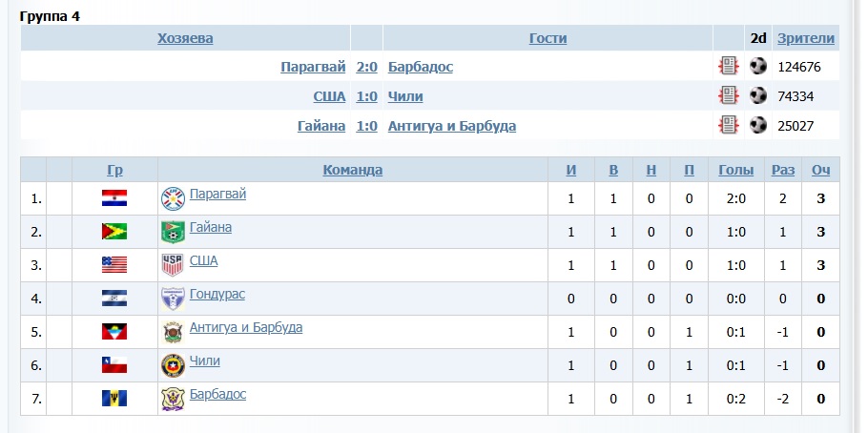Click the Honduras flag icon
868x433 pixels.
tap(114, 299)
